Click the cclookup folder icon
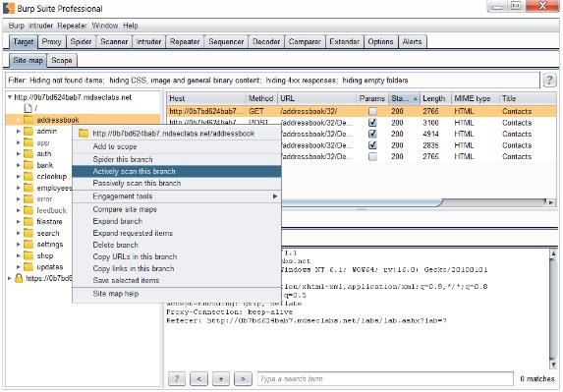This screenshot has width=563, height=392. tap(28, 176)
